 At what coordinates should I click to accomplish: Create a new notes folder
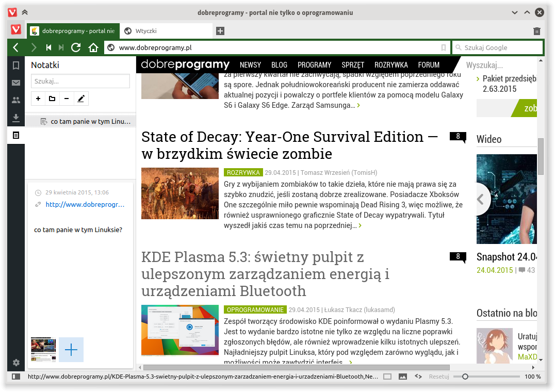52,99
